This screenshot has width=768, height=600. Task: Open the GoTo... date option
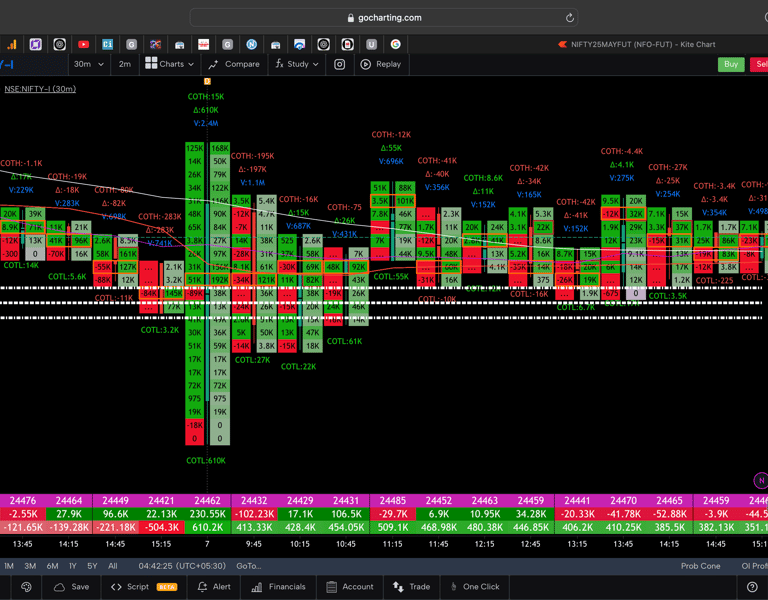pyautogui.click(x=249, y=566)
